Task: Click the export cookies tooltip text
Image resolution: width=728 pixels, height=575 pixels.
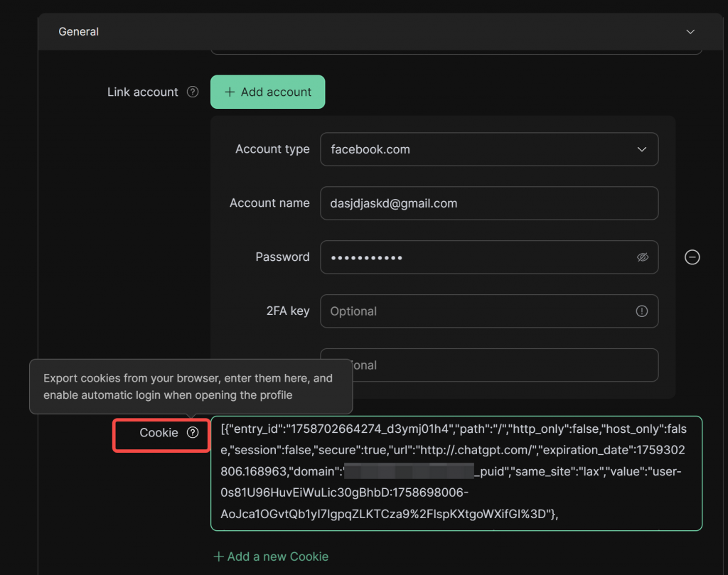Action: (188, 386)
